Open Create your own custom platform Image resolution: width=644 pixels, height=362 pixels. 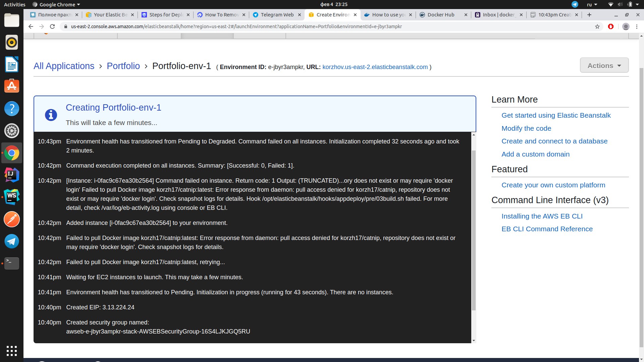tap(553, 185)
